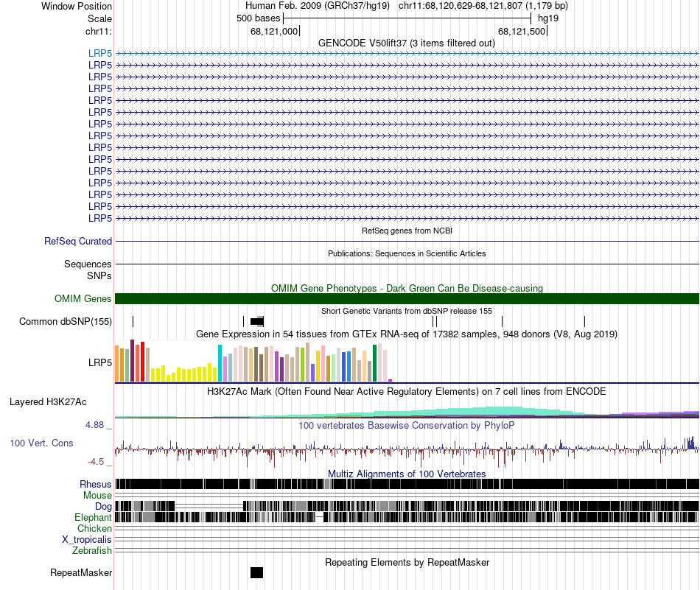This screenshot has height=590, width=700.
Task: Click the light-blue LRP5 transcript label
Action: click(x=100, y=53)
